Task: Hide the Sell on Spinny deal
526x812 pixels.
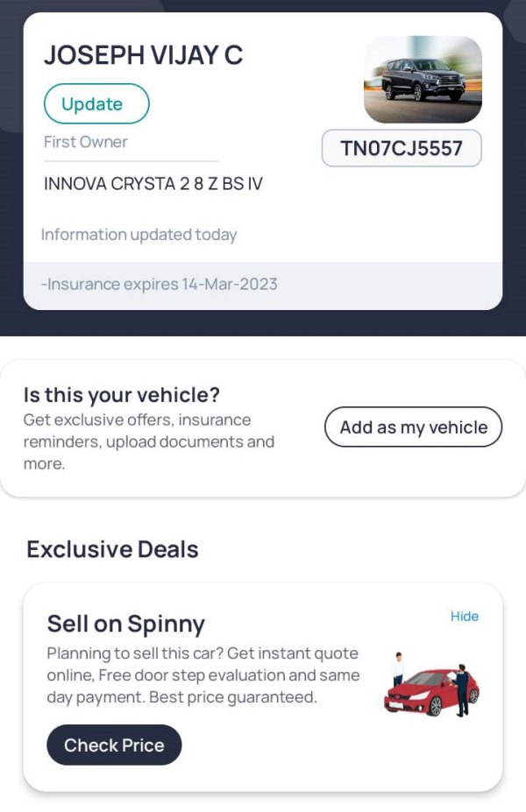Action: coord(464,617)
